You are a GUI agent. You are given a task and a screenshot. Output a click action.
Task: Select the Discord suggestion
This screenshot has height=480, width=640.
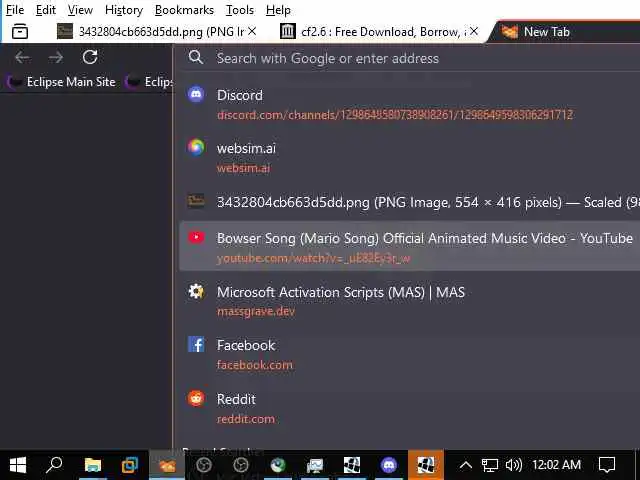[410, 104]
